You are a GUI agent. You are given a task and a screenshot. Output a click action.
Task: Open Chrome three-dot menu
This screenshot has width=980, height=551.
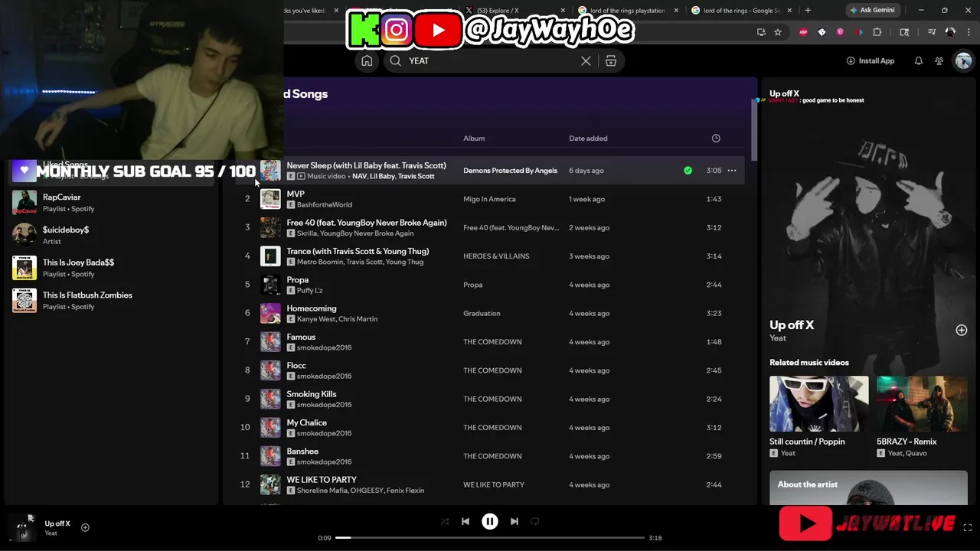coord(969,32)
